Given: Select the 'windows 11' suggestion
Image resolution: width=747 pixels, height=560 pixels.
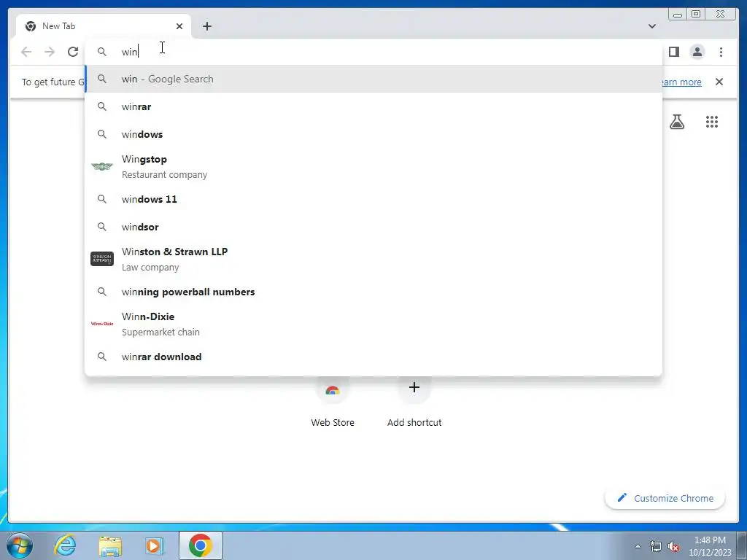Looking at the screenshot, I should tap(373, 199).
